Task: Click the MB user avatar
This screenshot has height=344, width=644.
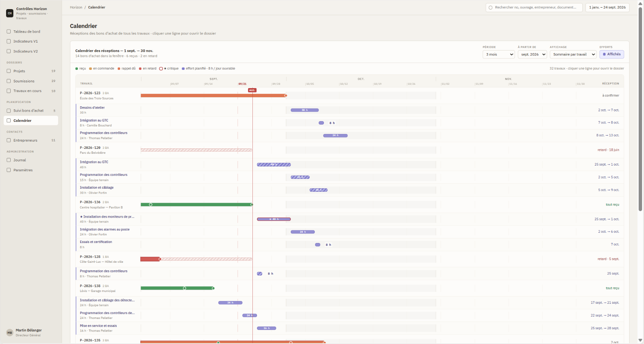Action: click(10, 333)
